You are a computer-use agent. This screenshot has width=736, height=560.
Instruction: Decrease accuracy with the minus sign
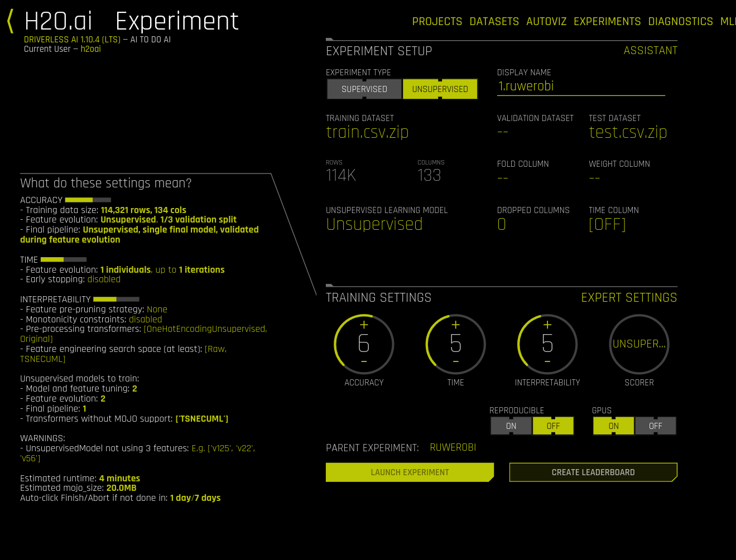tap(364, 362)
